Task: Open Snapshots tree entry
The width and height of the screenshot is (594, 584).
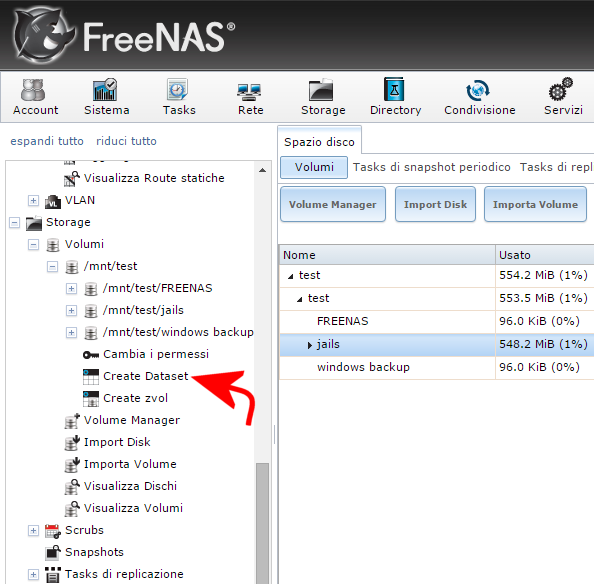Action: point(94,552)
